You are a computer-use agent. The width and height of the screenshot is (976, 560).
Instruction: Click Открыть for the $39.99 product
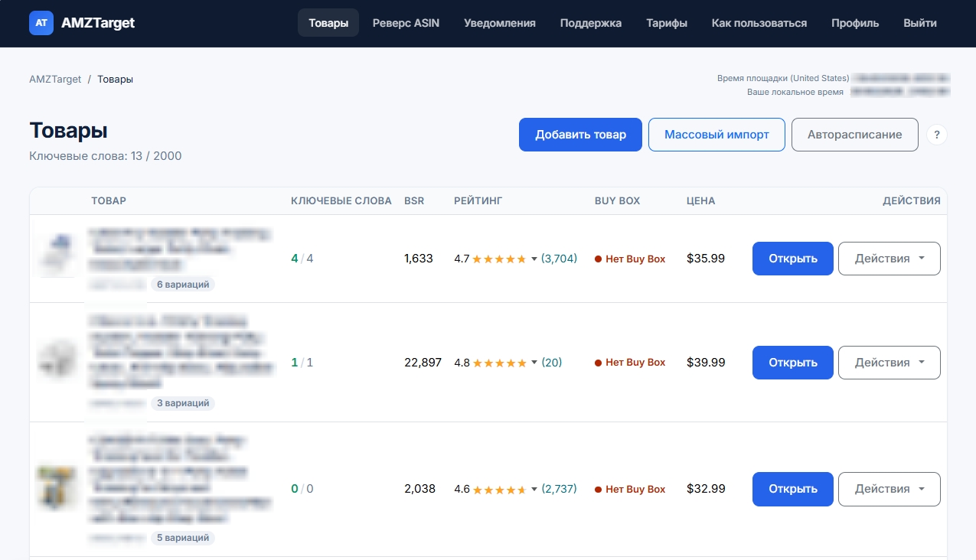click(x=793, y=363)
